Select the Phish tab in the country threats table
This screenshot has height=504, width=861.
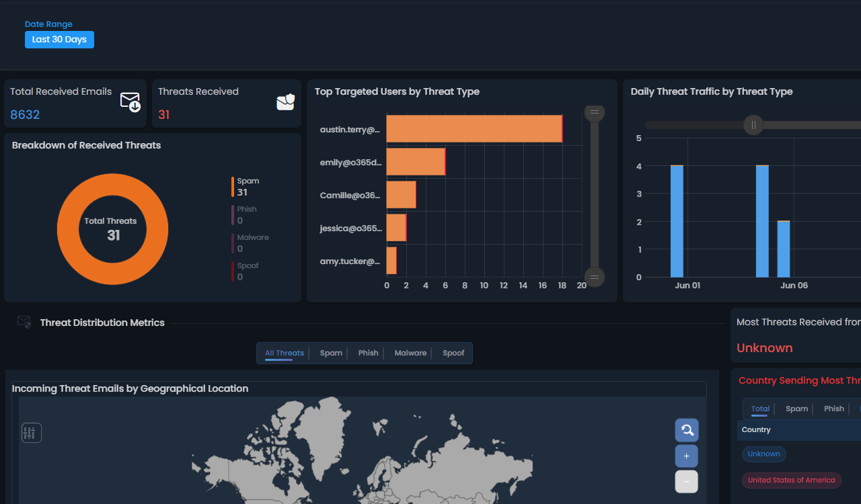click(x=833, y=409)
